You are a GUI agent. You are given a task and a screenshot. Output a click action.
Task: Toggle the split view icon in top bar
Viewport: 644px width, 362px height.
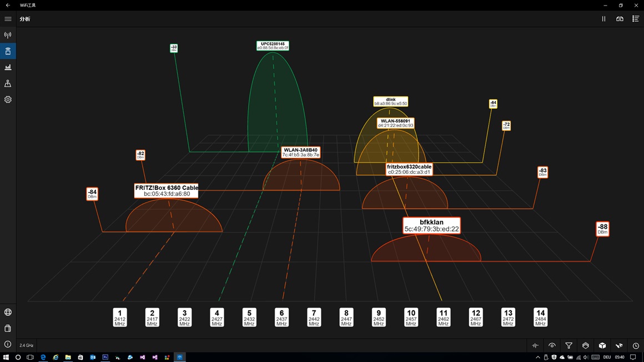point(620,19)
